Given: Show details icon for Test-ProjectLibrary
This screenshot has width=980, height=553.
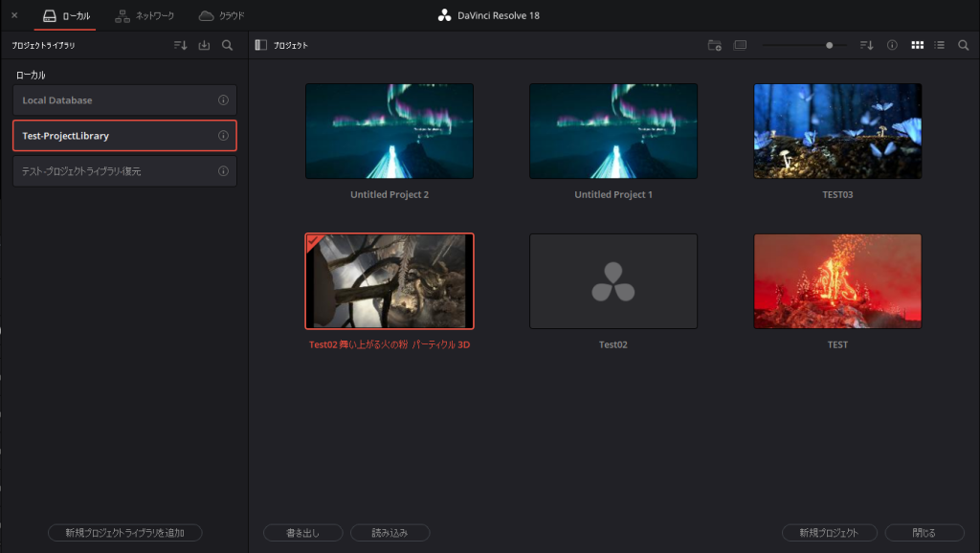Looking at the screenshot, I should (x=223, y=136).
